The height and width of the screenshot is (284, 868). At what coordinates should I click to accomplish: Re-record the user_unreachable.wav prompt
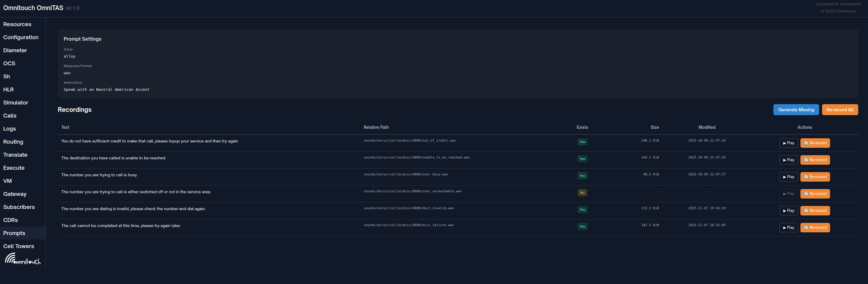click(x=815, y=193)
